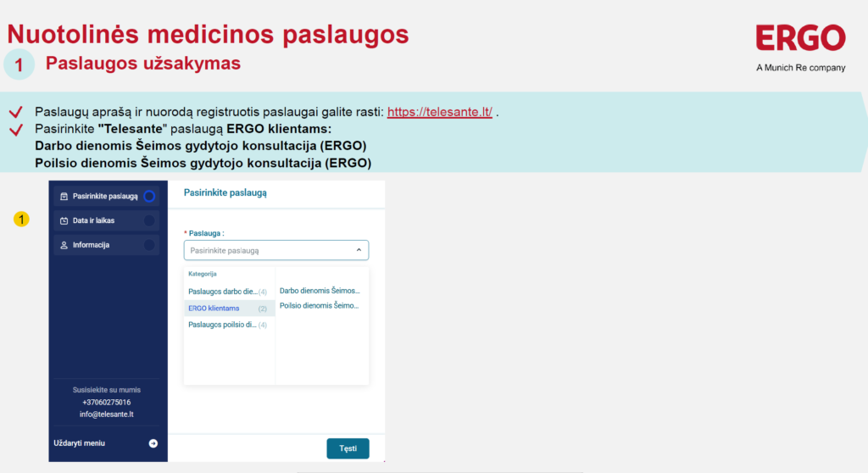Choose the Paslaugos darbo dienomis category
This screenshot has width=868, height=473.
(223, 292)
